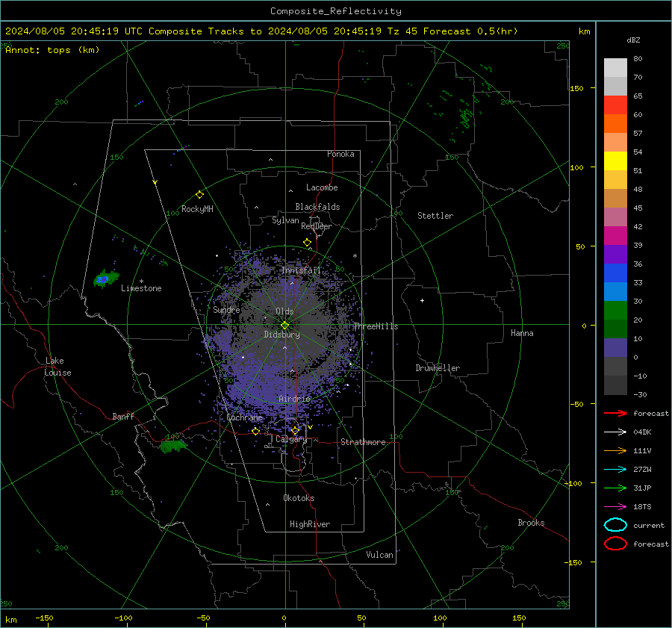Select the green 31JP arrow legend entry
The image size is (672, 628).
[x=615, y=488]
